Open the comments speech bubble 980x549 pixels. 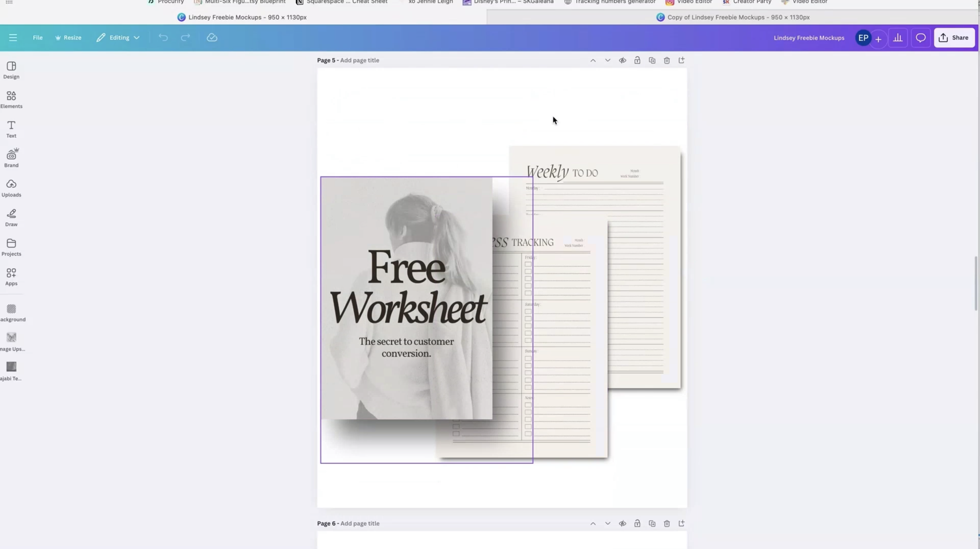click(920, 38)
